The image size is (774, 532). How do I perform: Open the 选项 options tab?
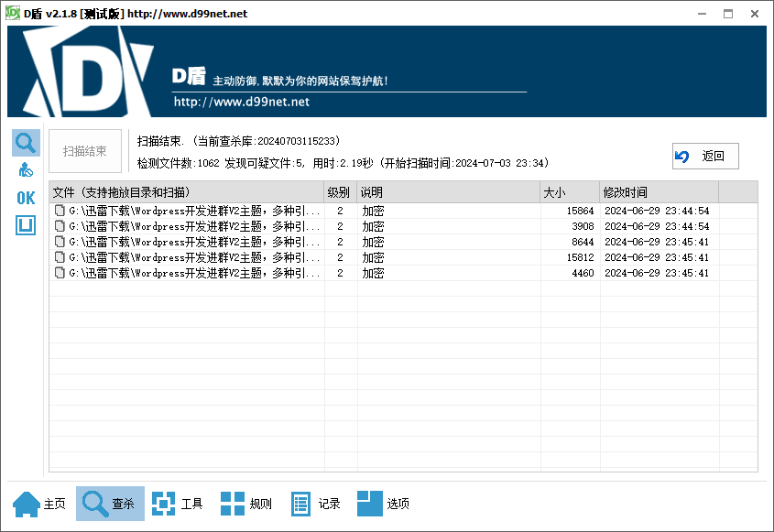tap(384, 504)
